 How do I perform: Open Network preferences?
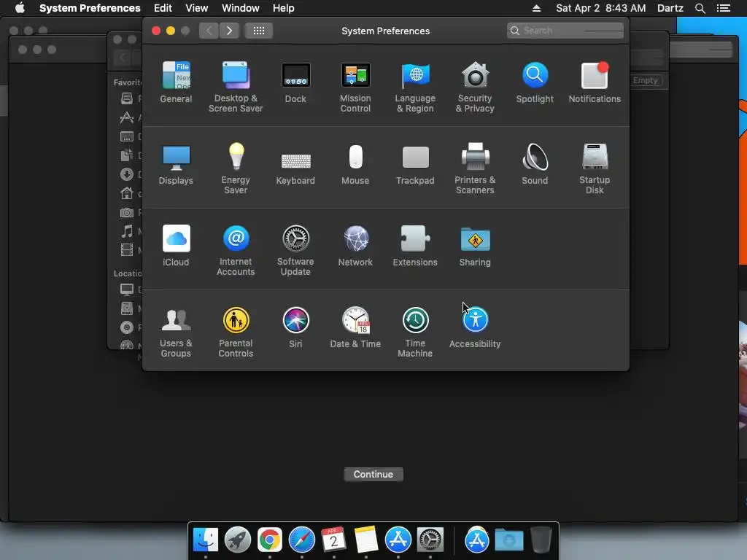355,245
